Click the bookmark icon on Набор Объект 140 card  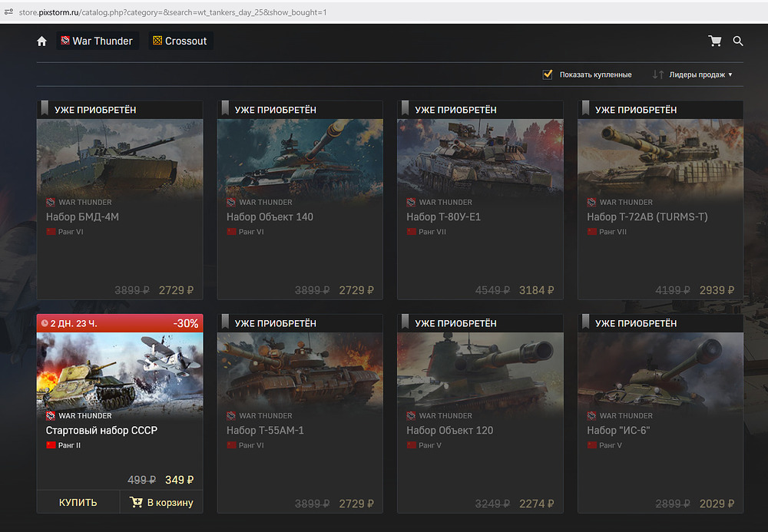[x=225, y=108]
